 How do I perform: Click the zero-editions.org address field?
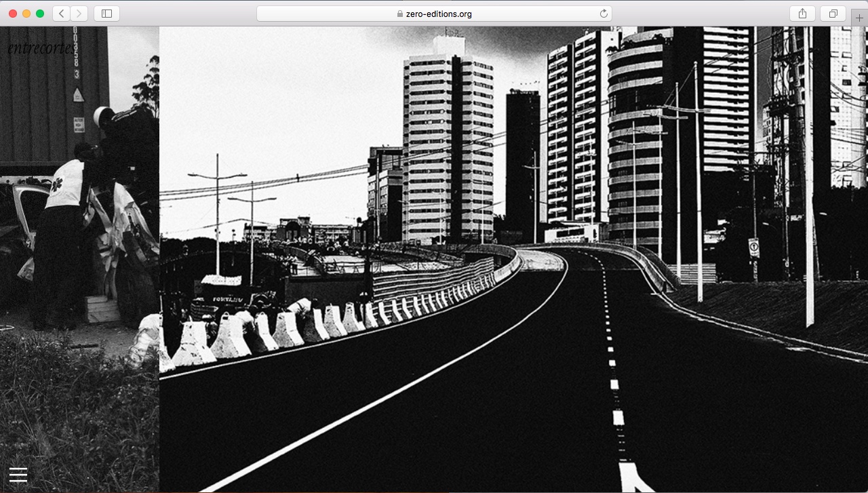tap(434, 14)
